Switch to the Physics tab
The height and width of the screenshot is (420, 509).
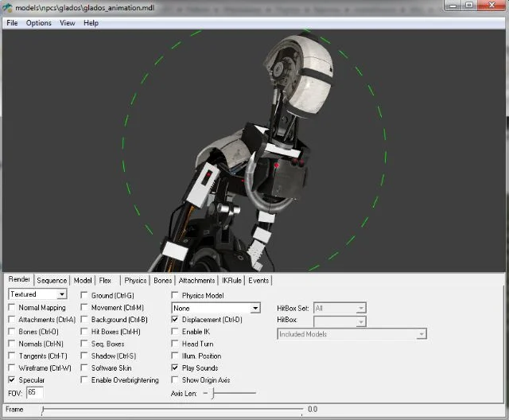(135, 281)
